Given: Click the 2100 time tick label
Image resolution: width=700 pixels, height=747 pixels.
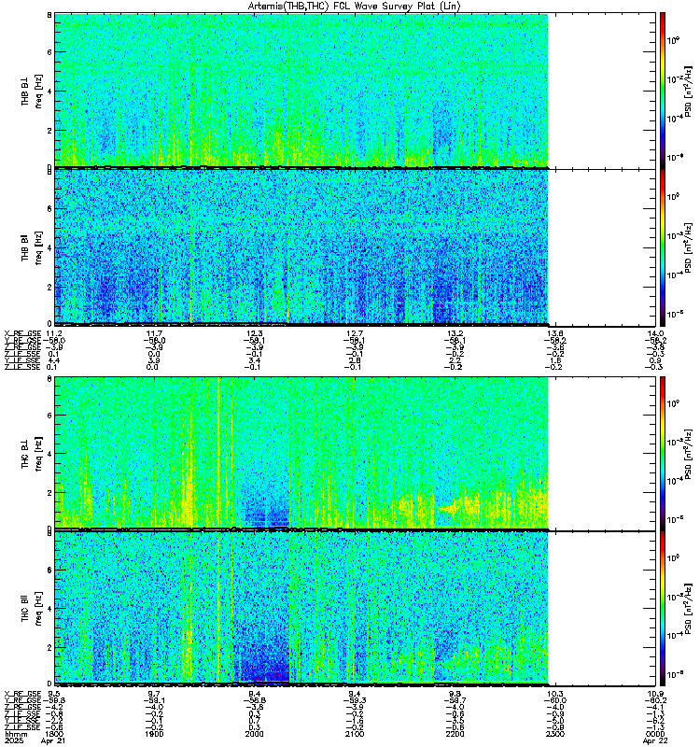Looking at the screenshot, I should [x=355, y=734].
